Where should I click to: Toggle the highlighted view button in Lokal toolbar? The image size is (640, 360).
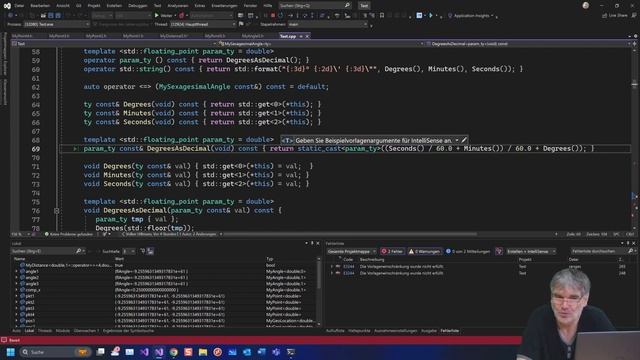150,251
